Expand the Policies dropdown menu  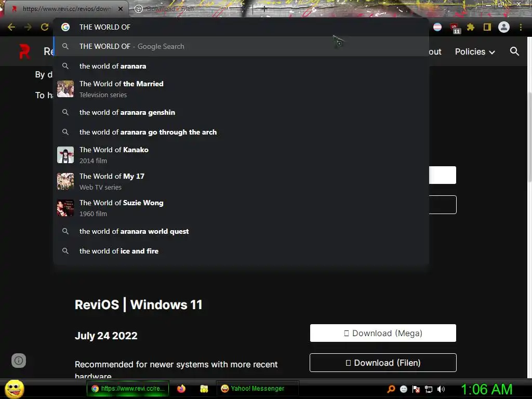point(475,51)
